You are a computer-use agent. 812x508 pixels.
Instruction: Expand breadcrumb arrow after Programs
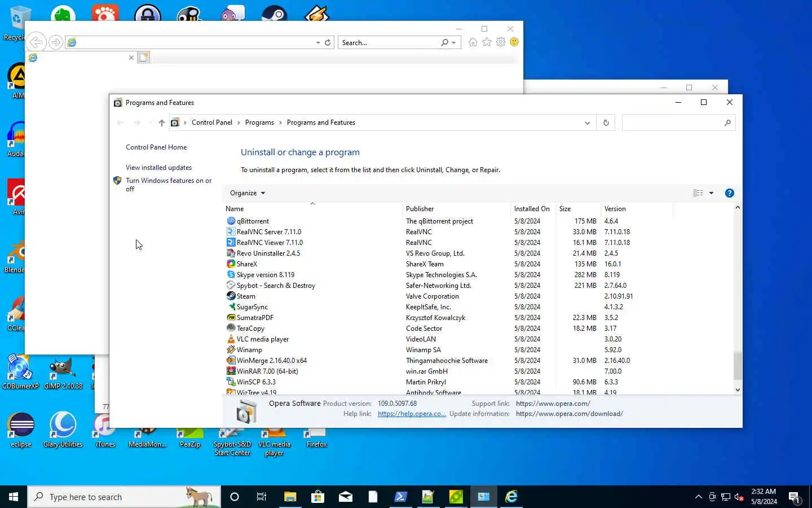[280, 122]
